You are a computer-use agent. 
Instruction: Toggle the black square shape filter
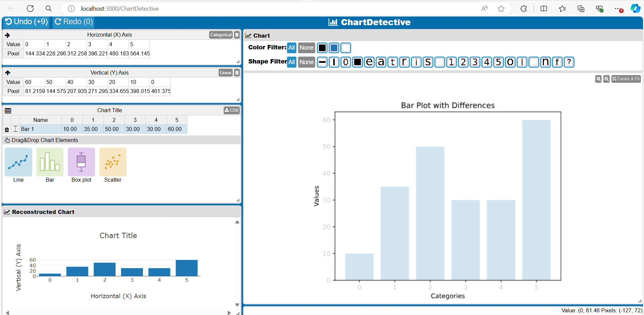click(x=357, y=62)
